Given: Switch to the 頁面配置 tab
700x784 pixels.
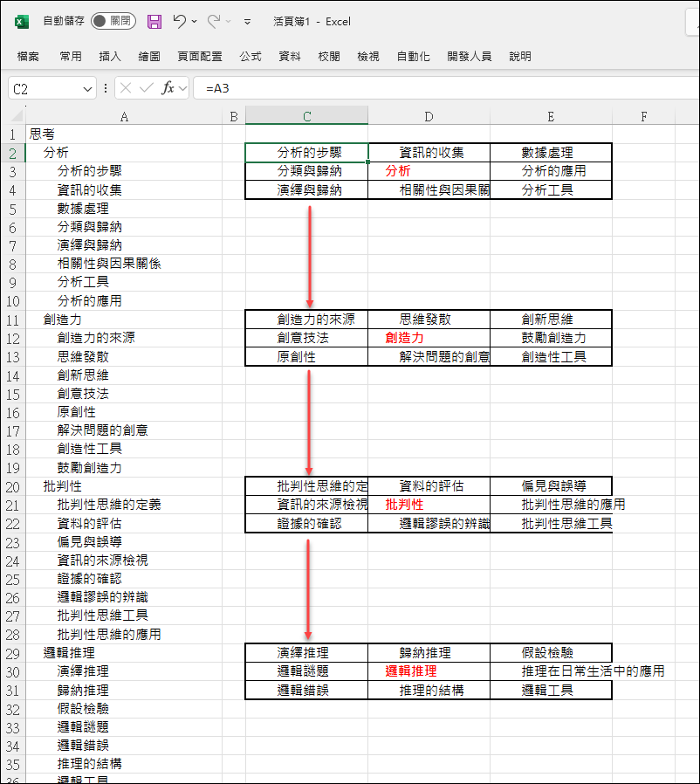Looking at the screenshot, I should pos(200,57).
